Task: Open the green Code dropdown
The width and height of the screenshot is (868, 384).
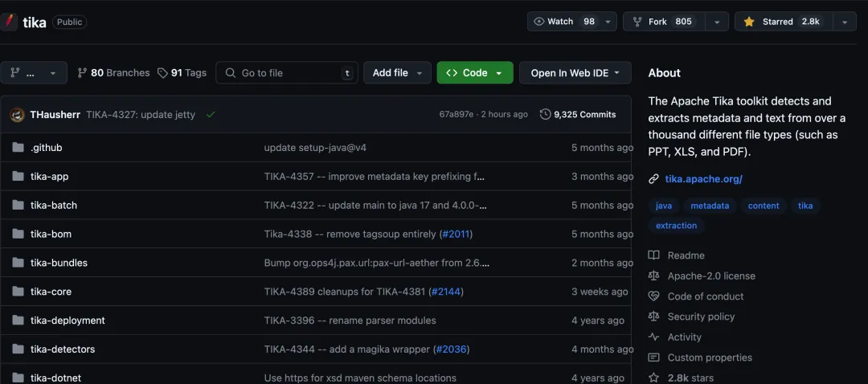Action: 475,72
